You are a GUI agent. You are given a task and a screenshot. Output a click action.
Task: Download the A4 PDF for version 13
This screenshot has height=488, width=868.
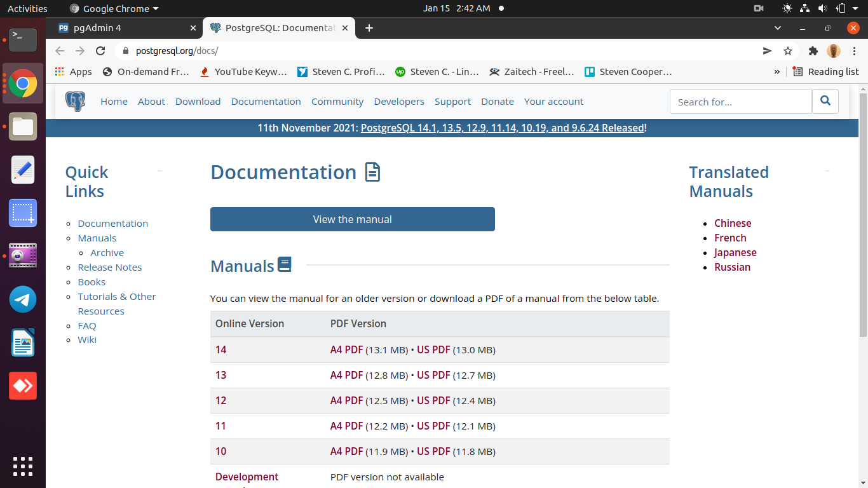(x=346, y=375)
